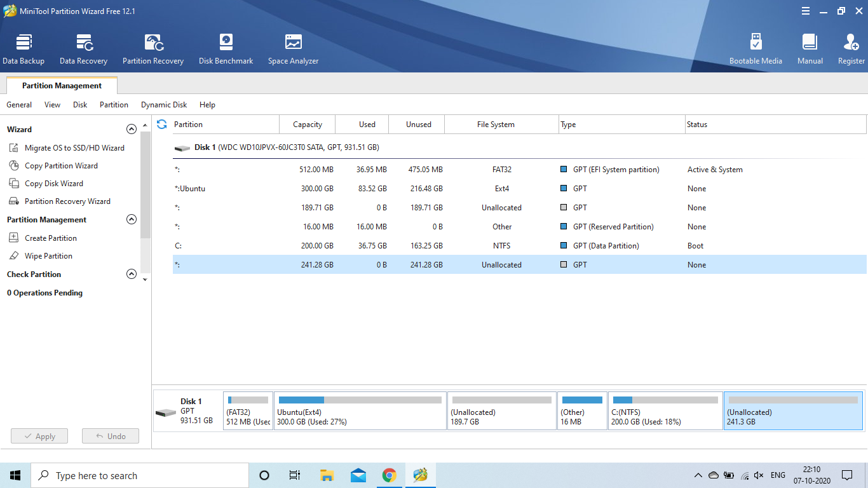Select the Ubuntu Ext4 partition row
Viewport: 868px width, 488px height.
(x=519, y=189)
